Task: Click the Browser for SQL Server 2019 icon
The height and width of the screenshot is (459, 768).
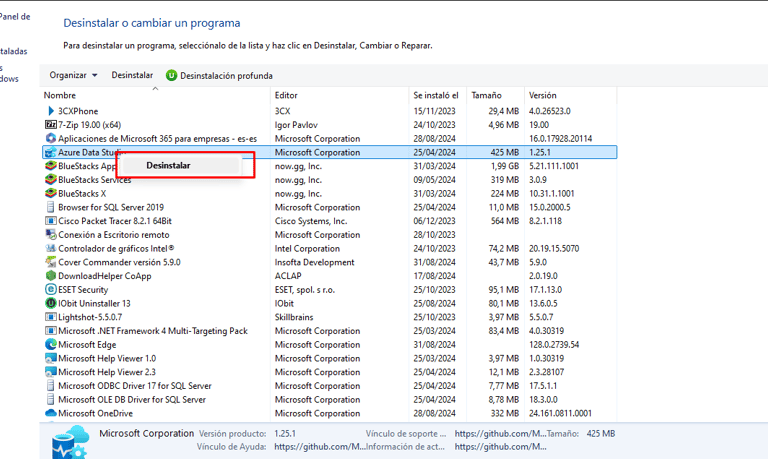Action: pyautogui.click(x=50, y=207)
